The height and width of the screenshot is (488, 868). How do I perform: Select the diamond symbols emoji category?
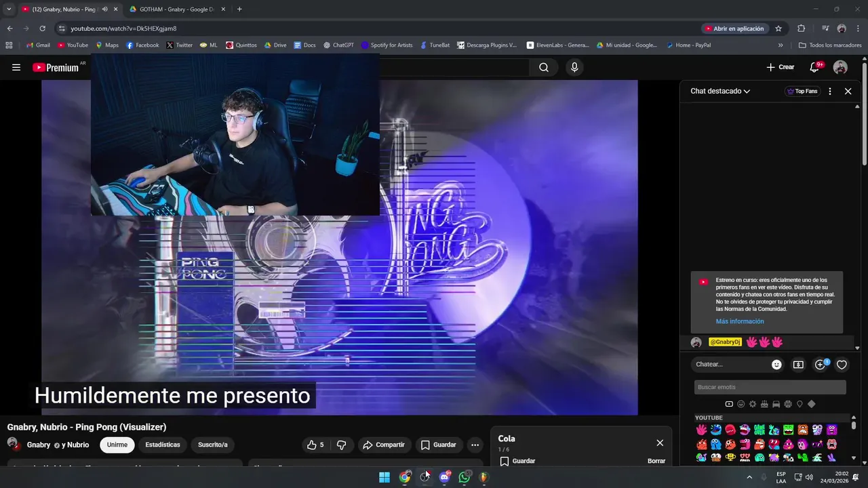(x=812, y=404)
